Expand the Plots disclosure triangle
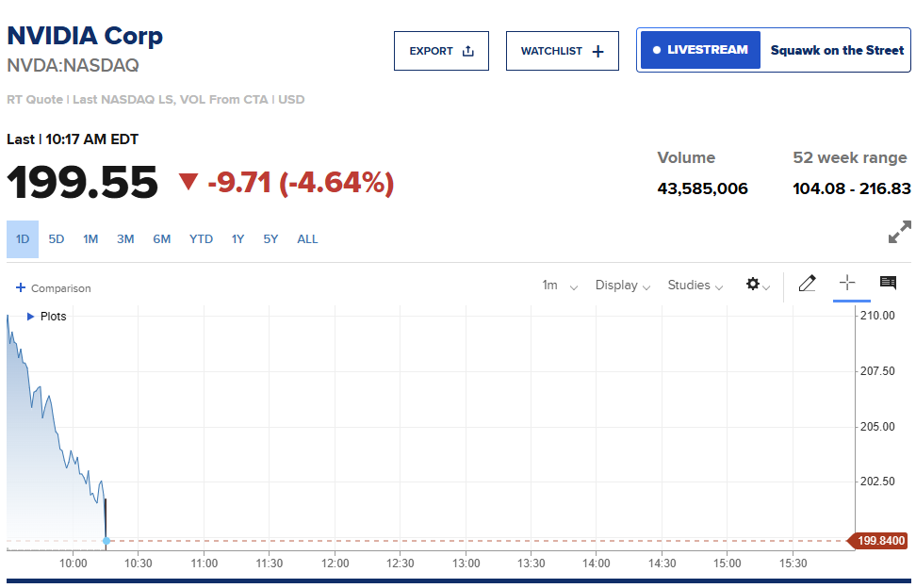 click(30, 317)
